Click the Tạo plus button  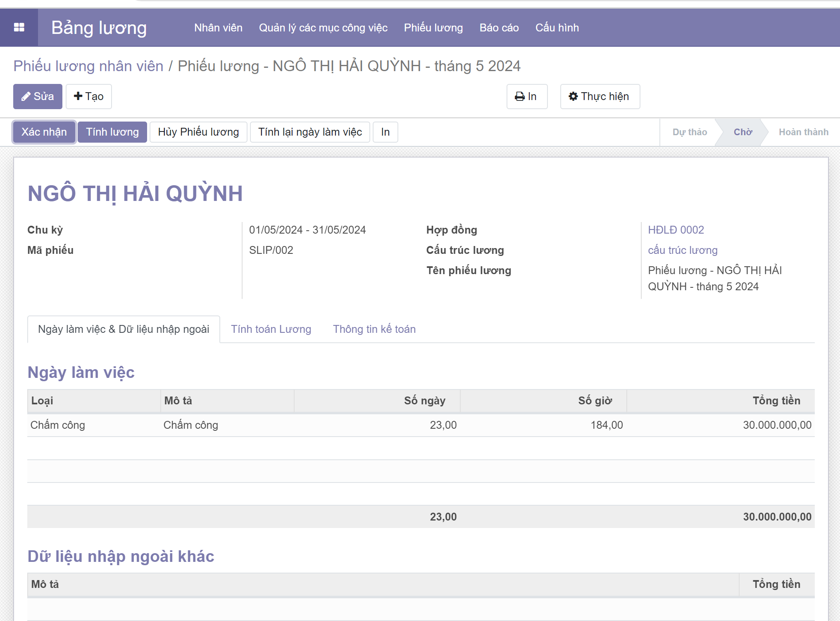coord(88,96)
